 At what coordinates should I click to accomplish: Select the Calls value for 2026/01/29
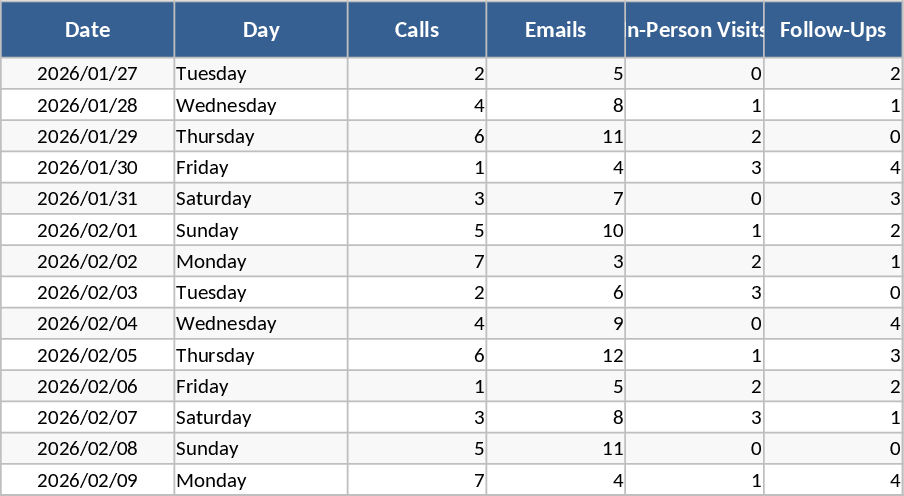(417, 136)
